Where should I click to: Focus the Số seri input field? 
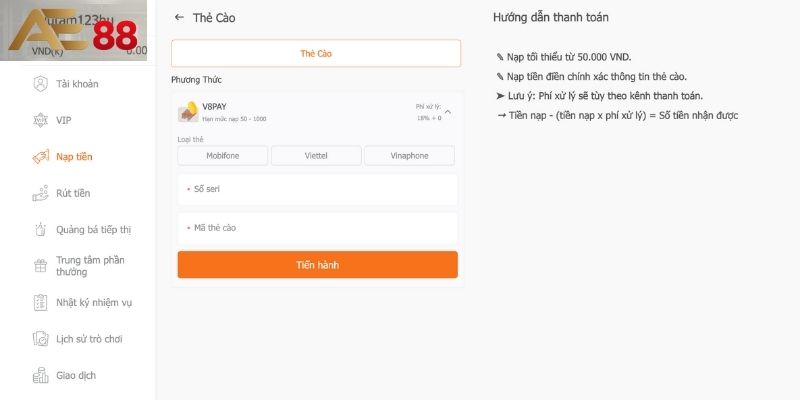[317, 189]
